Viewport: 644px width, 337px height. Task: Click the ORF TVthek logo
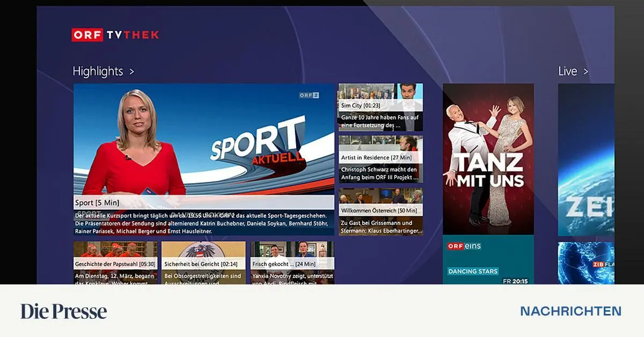tap(115, 35)
